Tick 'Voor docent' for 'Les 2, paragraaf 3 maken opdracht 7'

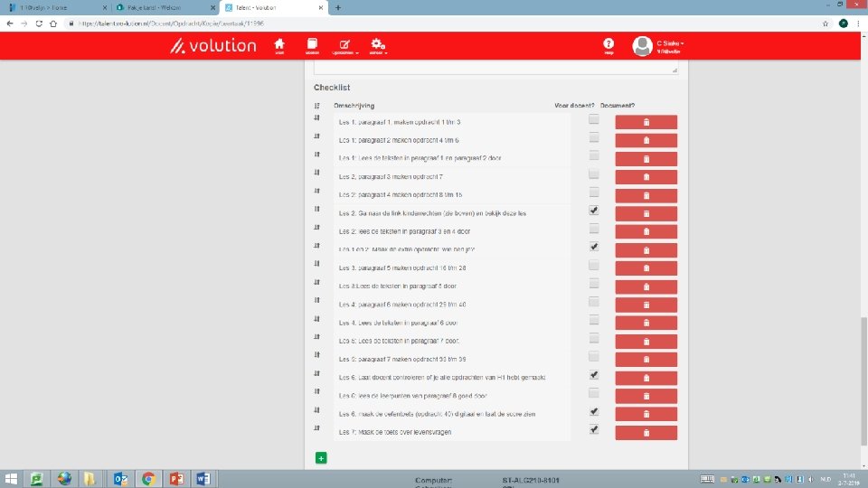[x=593, y=174]
